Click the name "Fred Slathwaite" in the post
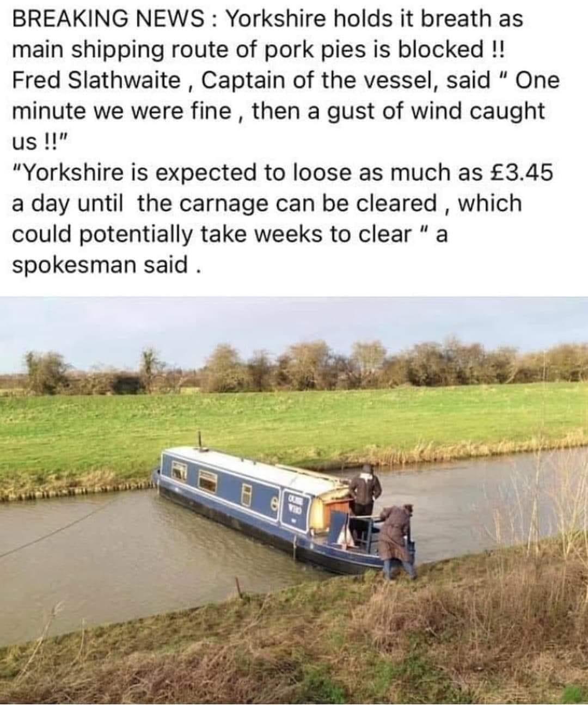The width and height of the screenshot is (588, 705). 96,81
